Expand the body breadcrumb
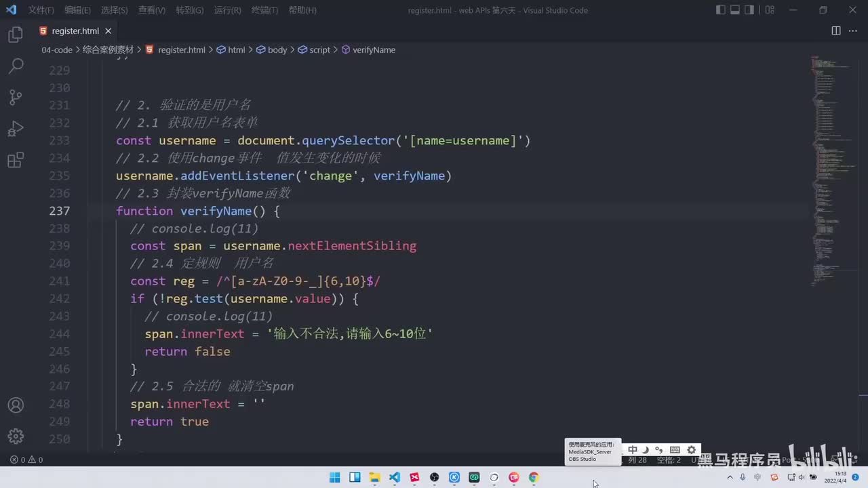 click(x=271, y=49)
